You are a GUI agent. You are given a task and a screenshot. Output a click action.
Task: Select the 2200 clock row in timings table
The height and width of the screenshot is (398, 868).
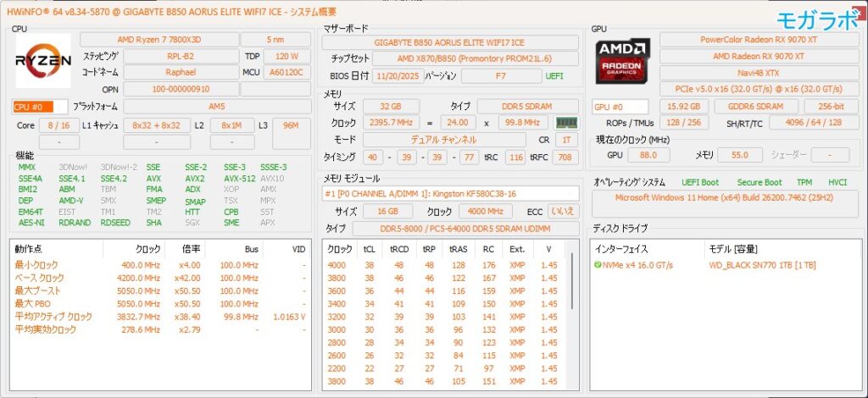(x=446, y=368)
